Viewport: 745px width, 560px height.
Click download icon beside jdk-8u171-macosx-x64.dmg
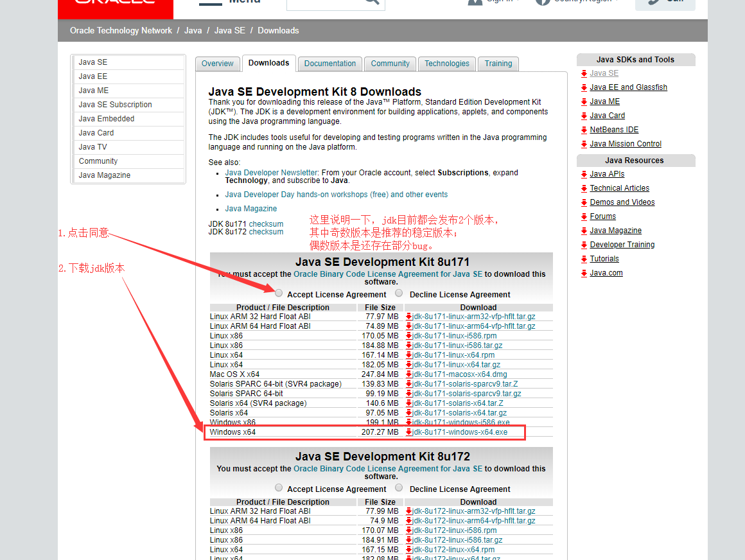pyautogui.click(x=408, y=374)
